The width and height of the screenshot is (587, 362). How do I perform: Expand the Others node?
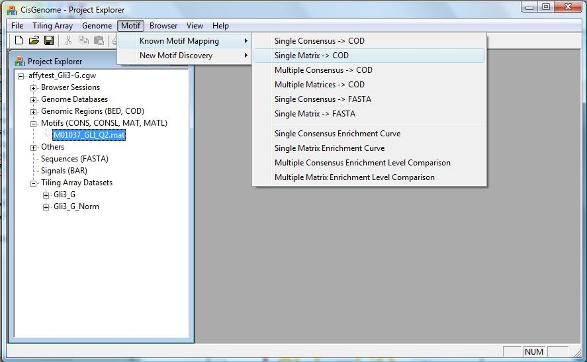point(33,147)
